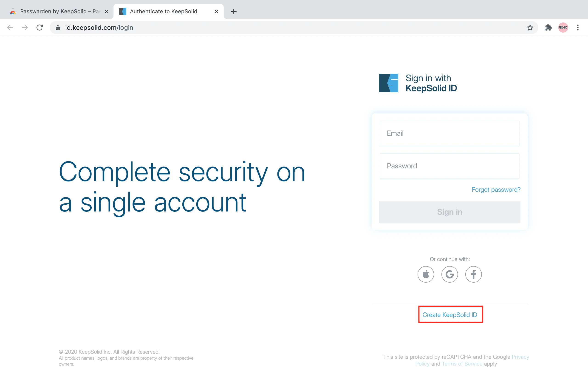Open a new browser tab
The height and width of the screenshot is (367, 588).
(x=234, y=11)
